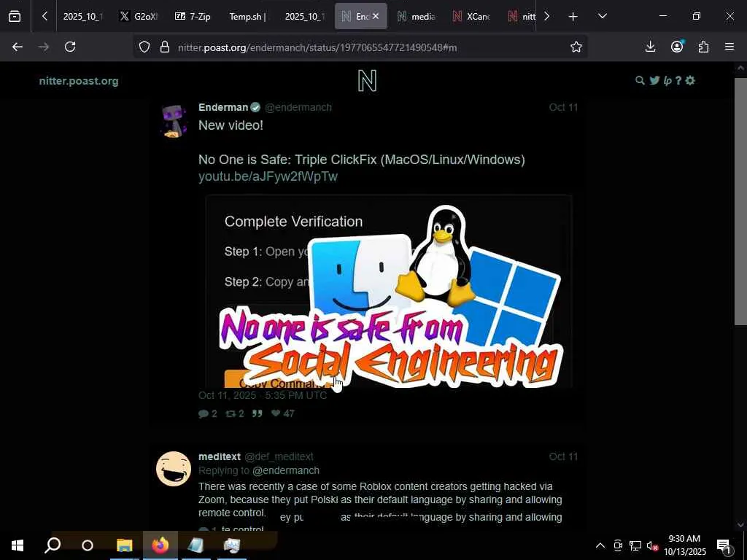Open the Enderman display name link
This screenshot has height=560, width=747.
(x=223, y=107)
